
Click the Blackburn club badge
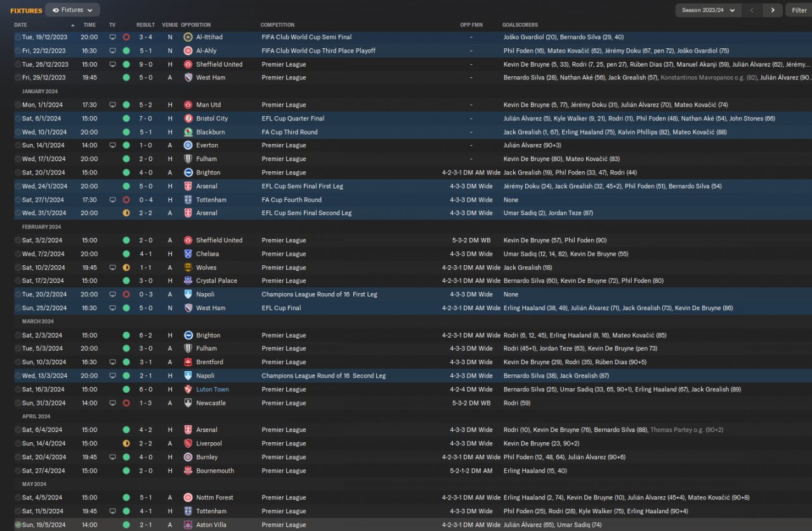(x=188, y=132)
